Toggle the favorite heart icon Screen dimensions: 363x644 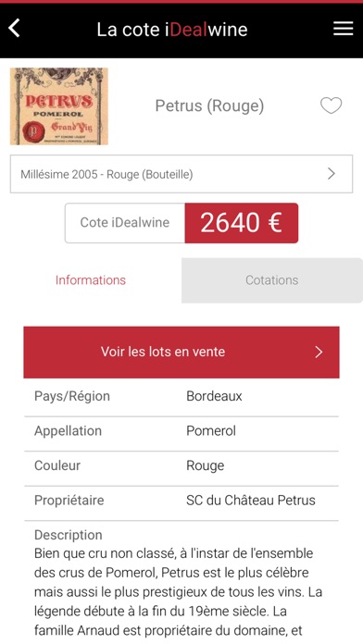pos(331,106)
